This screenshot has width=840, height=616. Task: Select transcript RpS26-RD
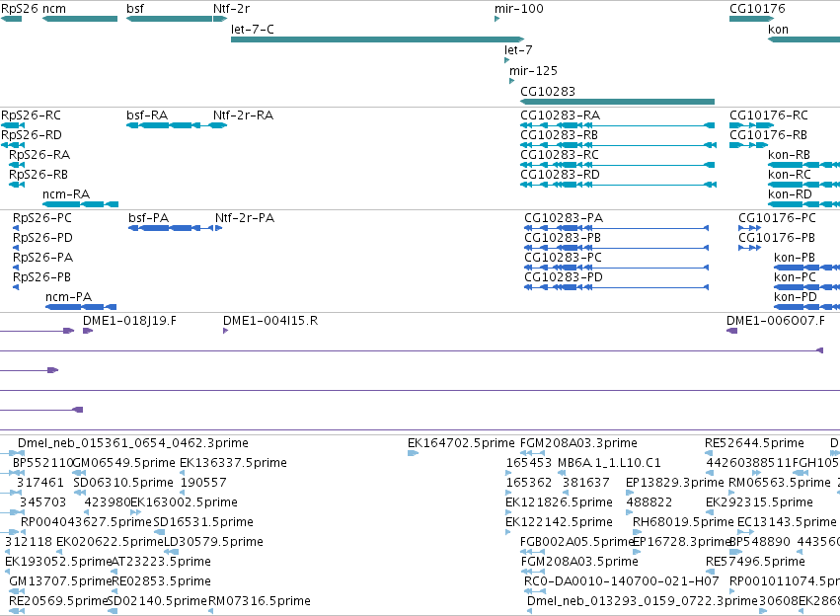click(31, 135)
